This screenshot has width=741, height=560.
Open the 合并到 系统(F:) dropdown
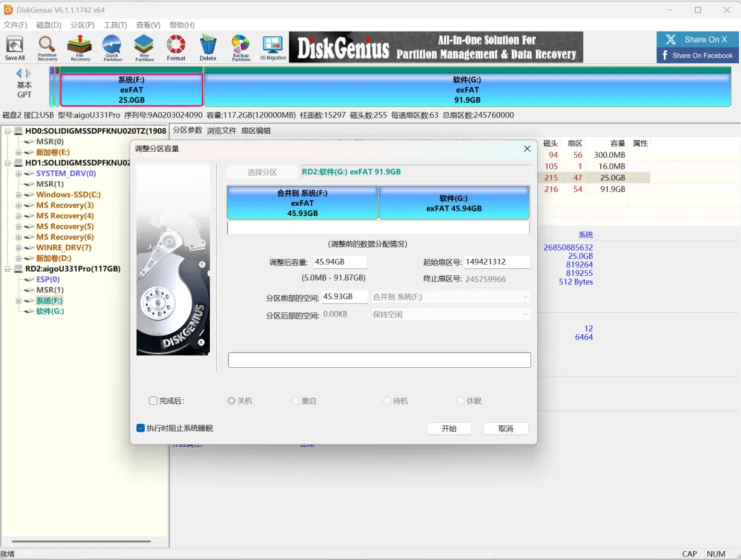click(x=450, y=296)
